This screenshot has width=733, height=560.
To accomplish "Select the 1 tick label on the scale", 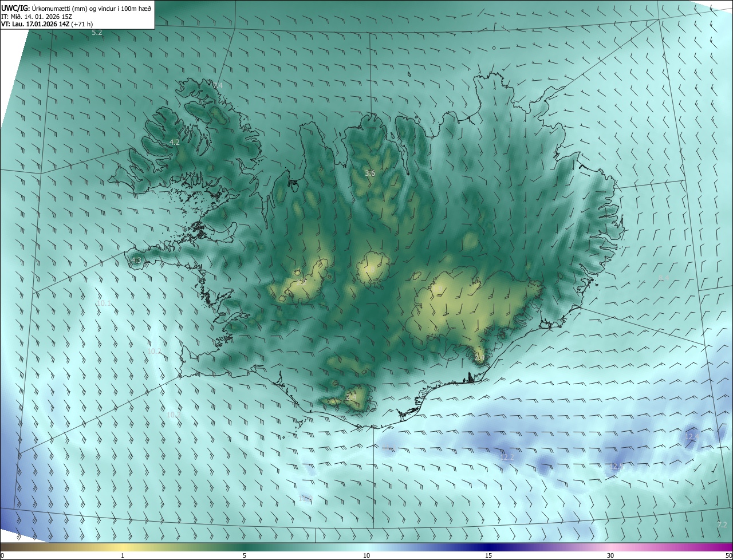I will pyautogui.click(x=123, y=556).
